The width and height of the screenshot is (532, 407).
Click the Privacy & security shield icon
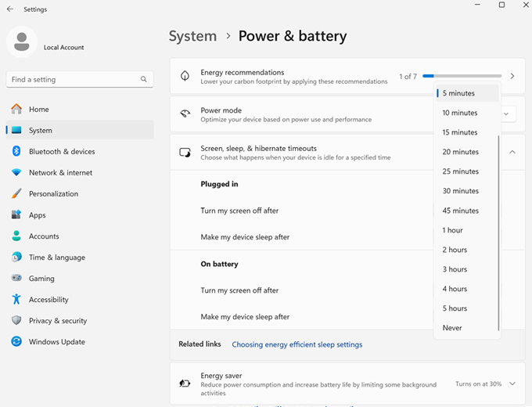16,320
